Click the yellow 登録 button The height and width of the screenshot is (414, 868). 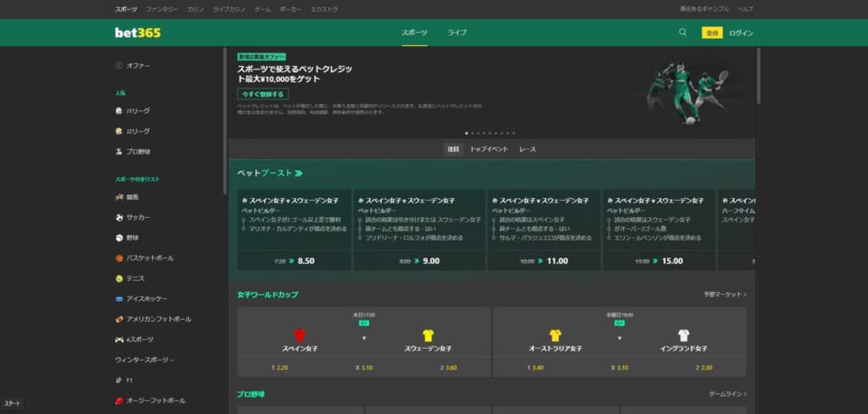point(712,33)
